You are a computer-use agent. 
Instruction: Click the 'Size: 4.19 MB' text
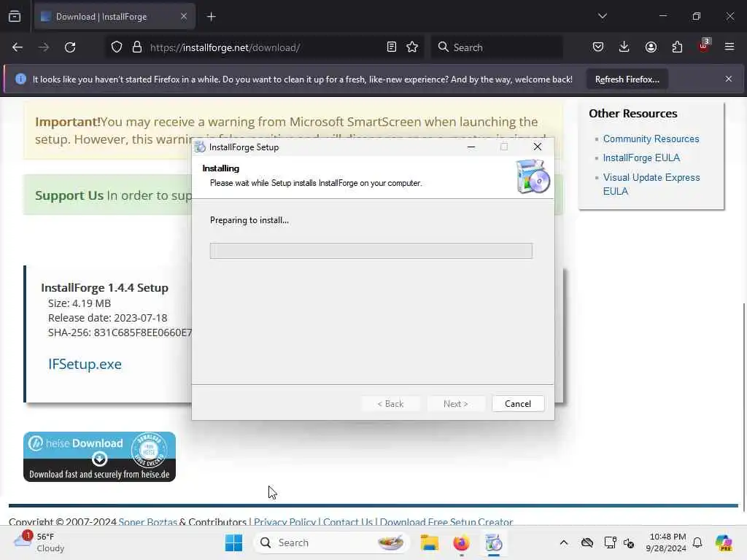point(80,303)
